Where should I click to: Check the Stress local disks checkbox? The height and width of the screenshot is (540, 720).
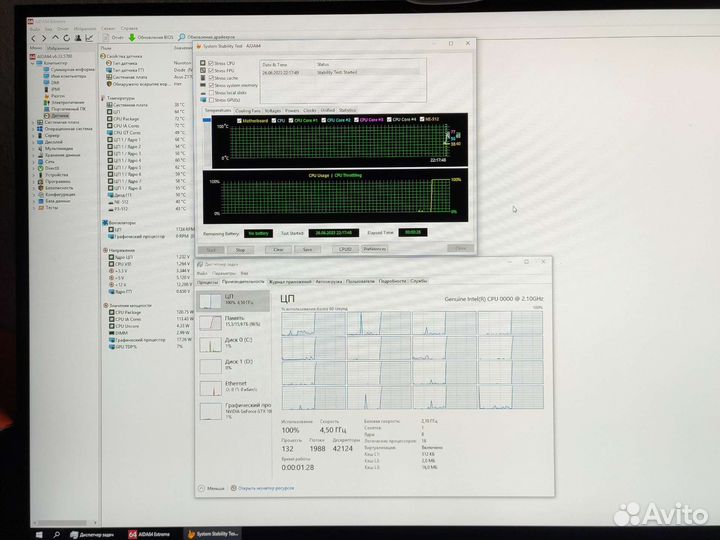click(211, 93)
